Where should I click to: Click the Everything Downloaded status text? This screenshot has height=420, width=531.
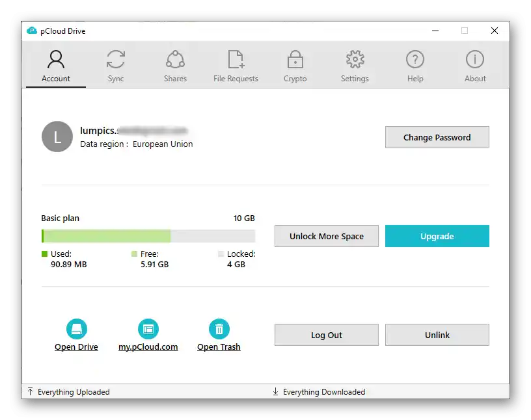324,392
